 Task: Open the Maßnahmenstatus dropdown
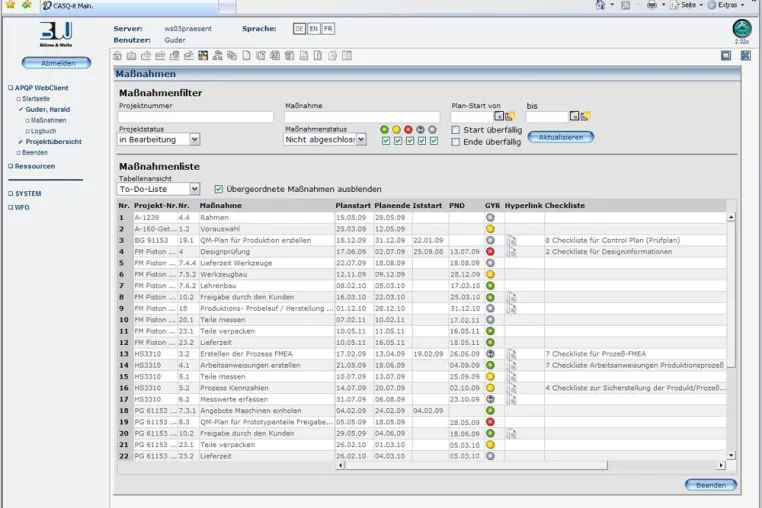tap(361, 140)
